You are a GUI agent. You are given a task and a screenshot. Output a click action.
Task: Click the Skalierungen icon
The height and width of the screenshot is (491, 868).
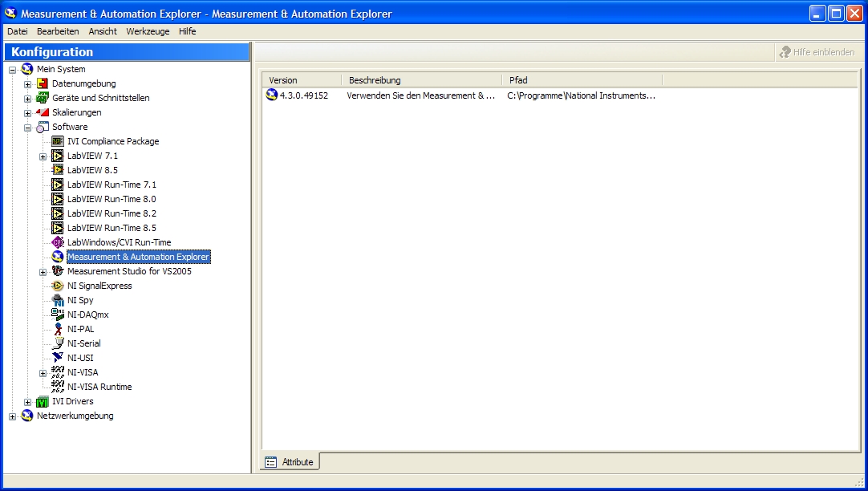pyautogui.click(x=42, y=112)
